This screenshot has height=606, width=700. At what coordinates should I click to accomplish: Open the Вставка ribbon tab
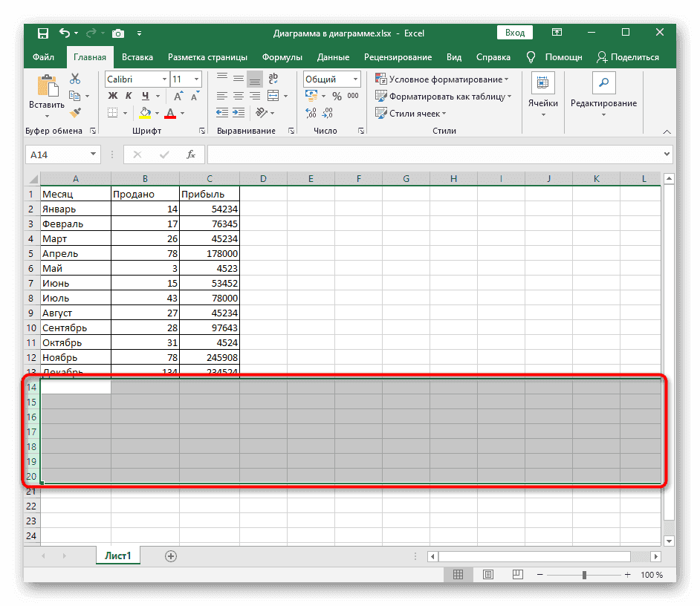[137, 57]
